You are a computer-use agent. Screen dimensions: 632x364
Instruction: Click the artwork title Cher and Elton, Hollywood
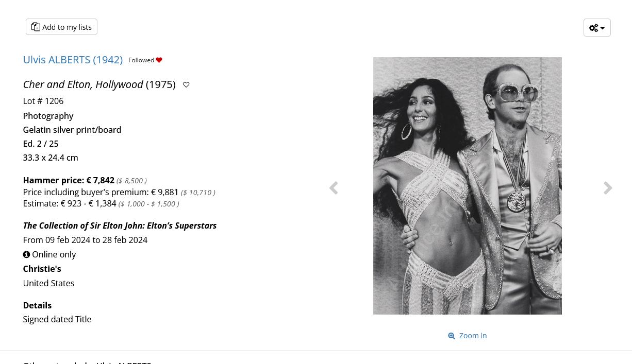83,84
